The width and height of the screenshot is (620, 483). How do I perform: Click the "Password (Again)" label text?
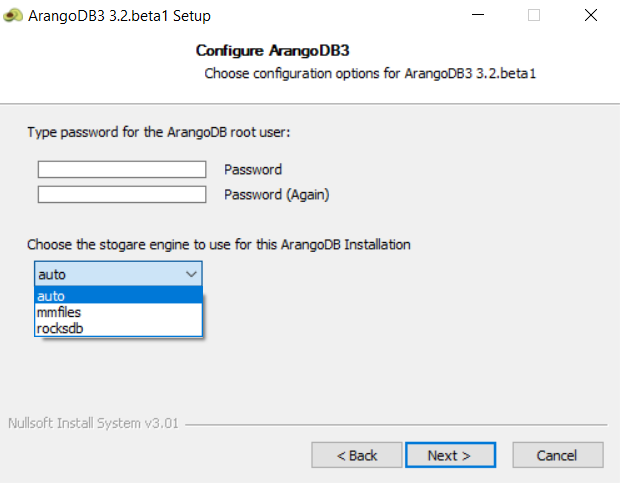click(x=277, y=194)
